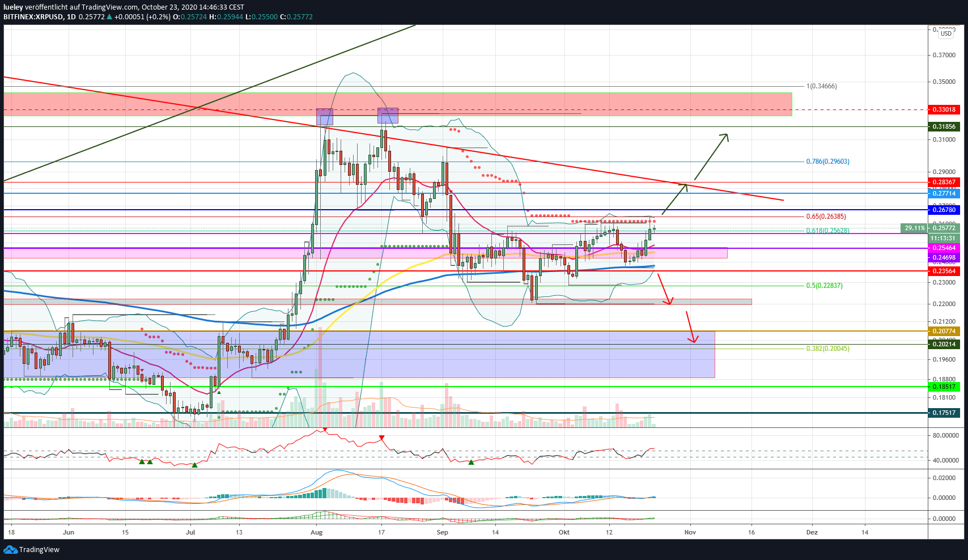Click the red down-triangle marker on the RSI pane

pyautogui.click(x=382, y=438)
